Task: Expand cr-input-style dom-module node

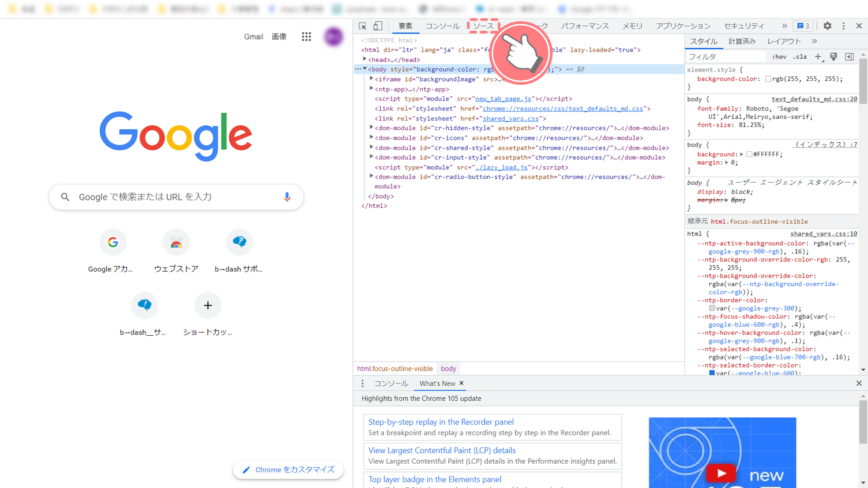Action: (372, 157)
